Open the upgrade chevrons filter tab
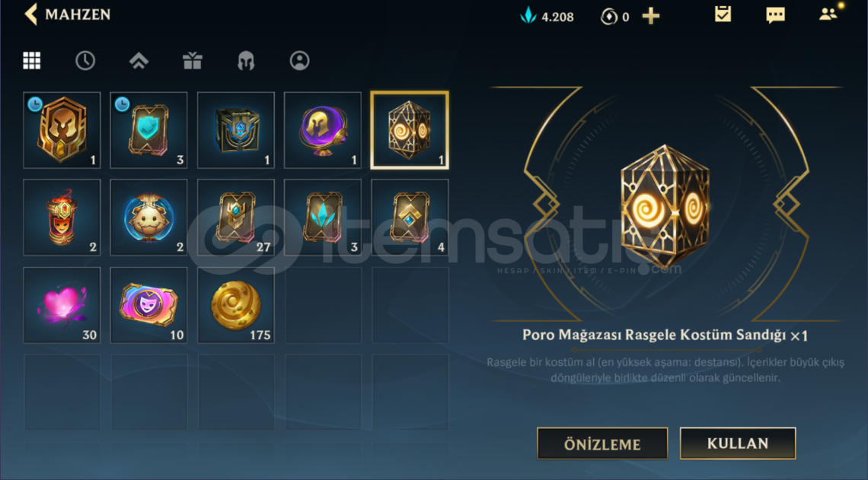The width and height of the screenshot is (868, 480). click(x=139, y=60)
